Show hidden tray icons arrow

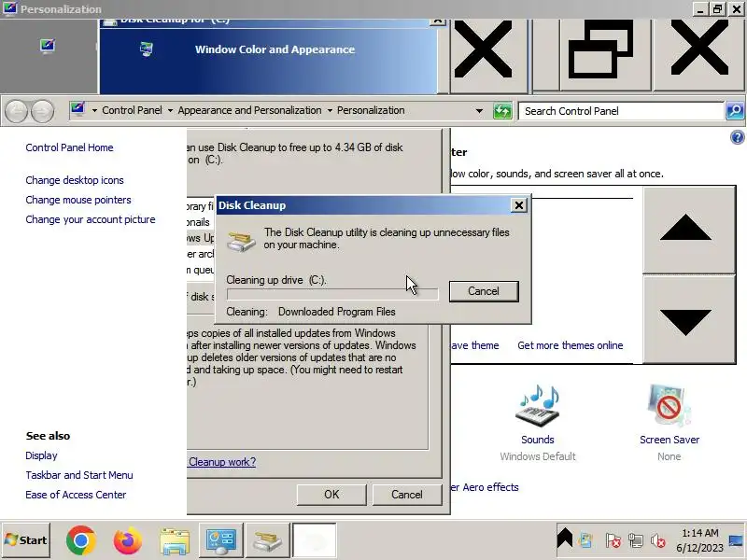(x=565, y=539)
